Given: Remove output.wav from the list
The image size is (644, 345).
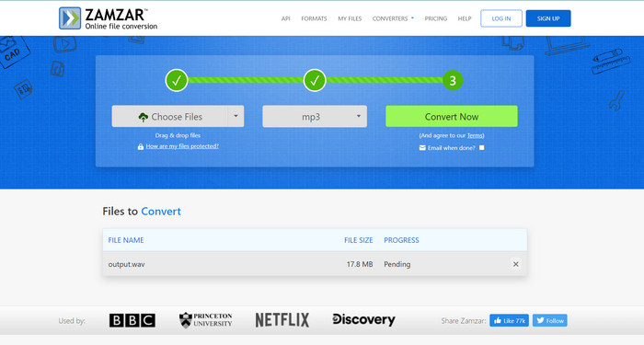Looking at the screenshot, I should [516, 264].
